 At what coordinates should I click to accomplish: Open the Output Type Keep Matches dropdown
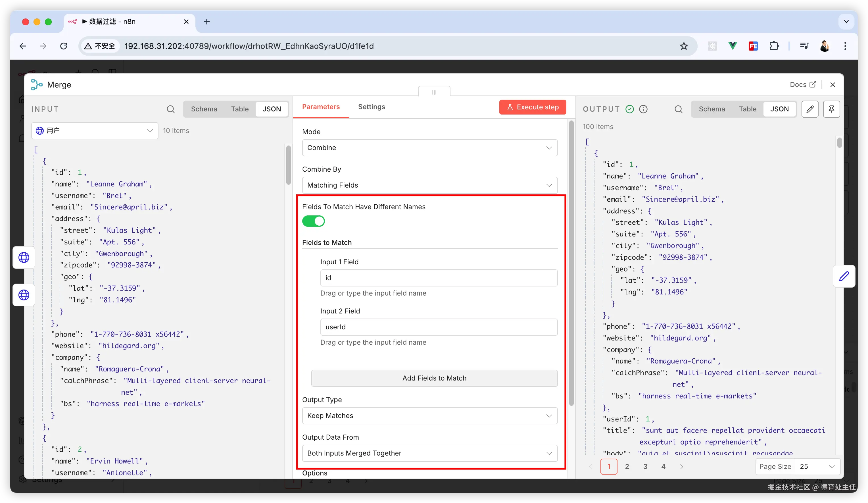tap(429, 416)
